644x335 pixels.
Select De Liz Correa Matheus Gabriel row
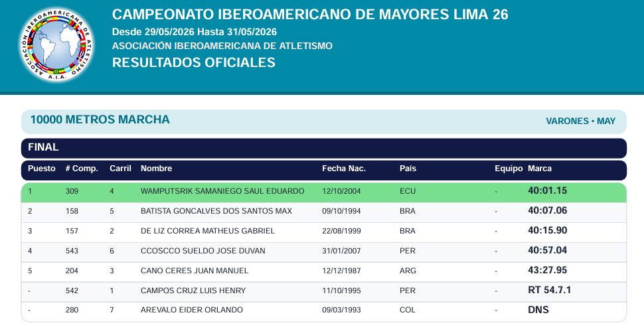(x=323, y=231)
